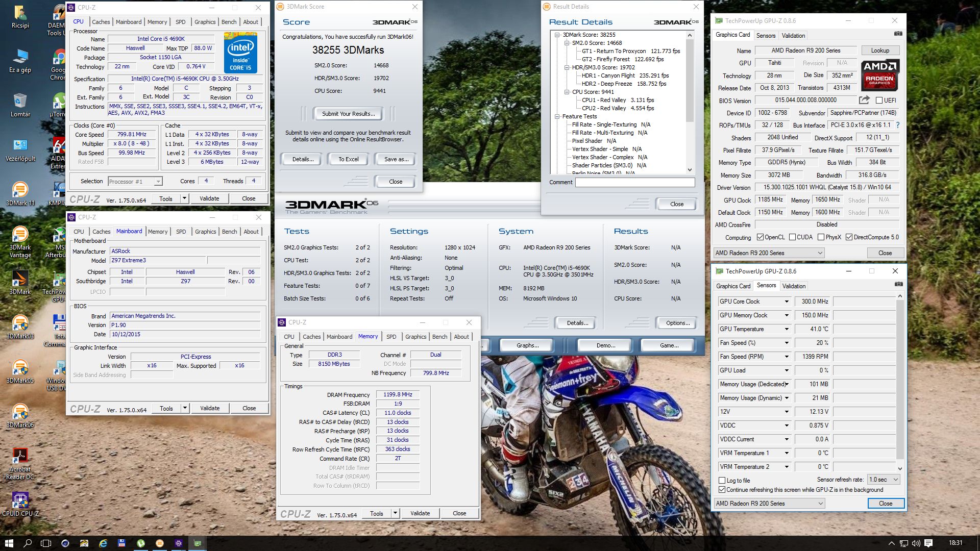
Task: Open the Ez a gép desktop icon
Action: [x=20, y=61]
